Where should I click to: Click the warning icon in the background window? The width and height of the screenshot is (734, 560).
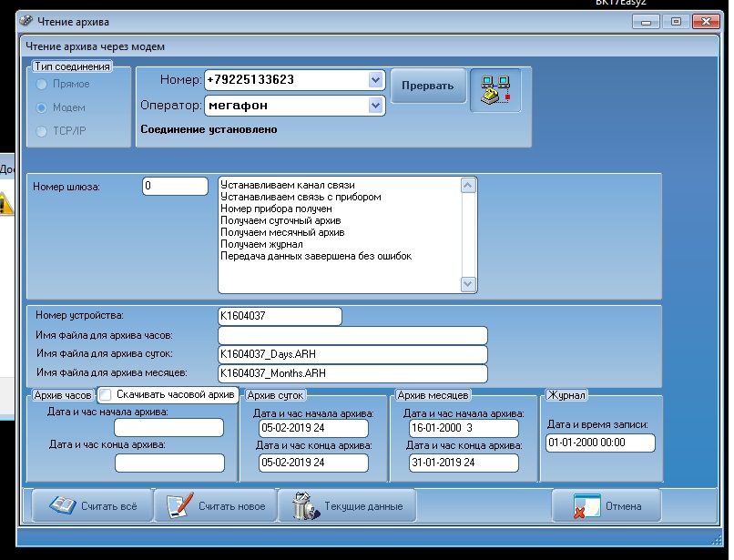tap(5, 205)
